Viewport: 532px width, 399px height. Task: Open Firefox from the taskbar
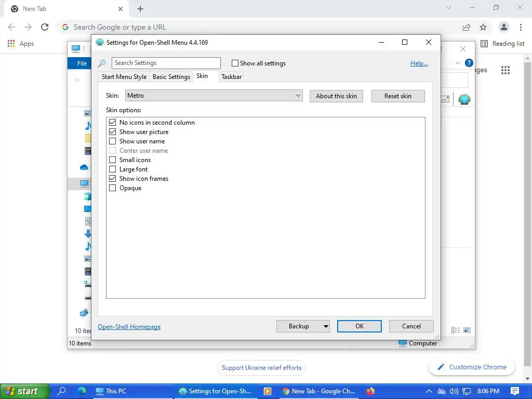[x=370, y=391]
